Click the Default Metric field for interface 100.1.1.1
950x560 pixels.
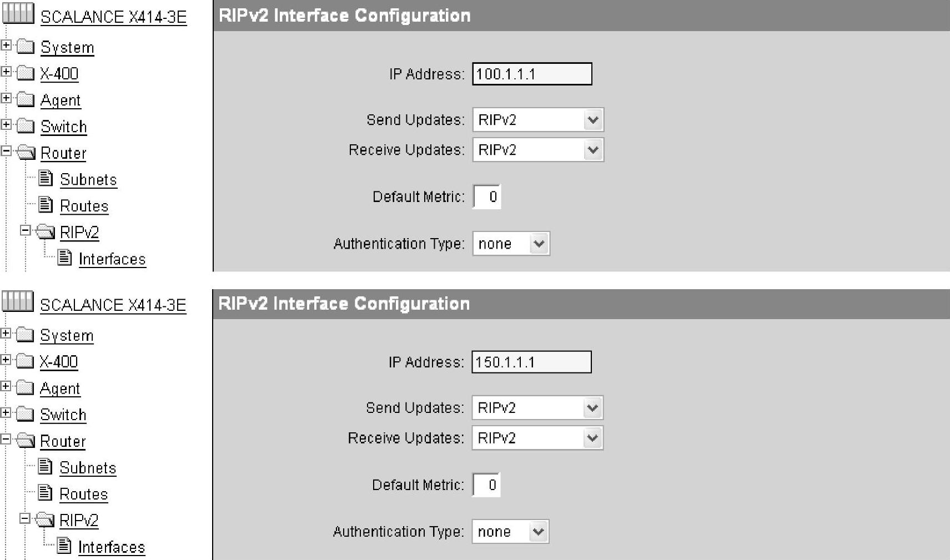coord(487,197)
